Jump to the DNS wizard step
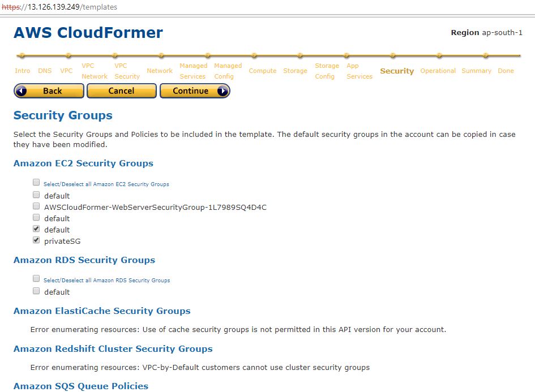Image resolution: width=535 pixels, height=392 pixels. click(x=45, y=71)
